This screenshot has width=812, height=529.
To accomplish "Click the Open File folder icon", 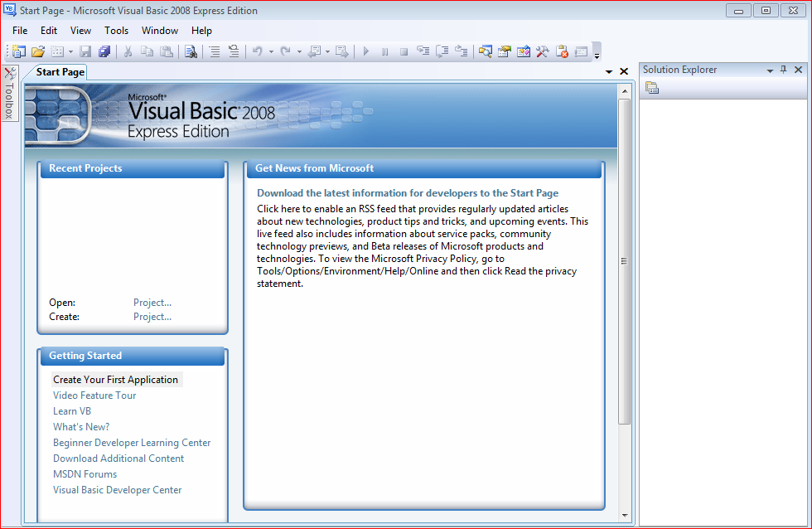I will [38, 51].
